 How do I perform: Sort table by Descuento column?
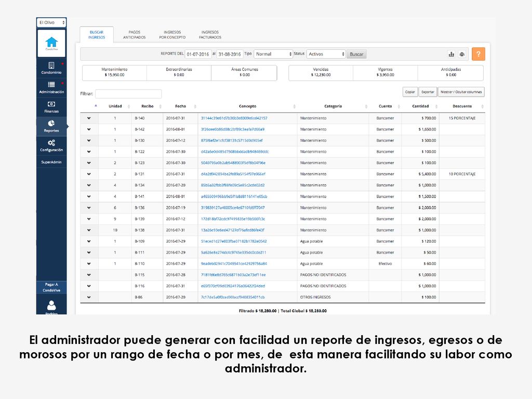[x=462, y=106]
